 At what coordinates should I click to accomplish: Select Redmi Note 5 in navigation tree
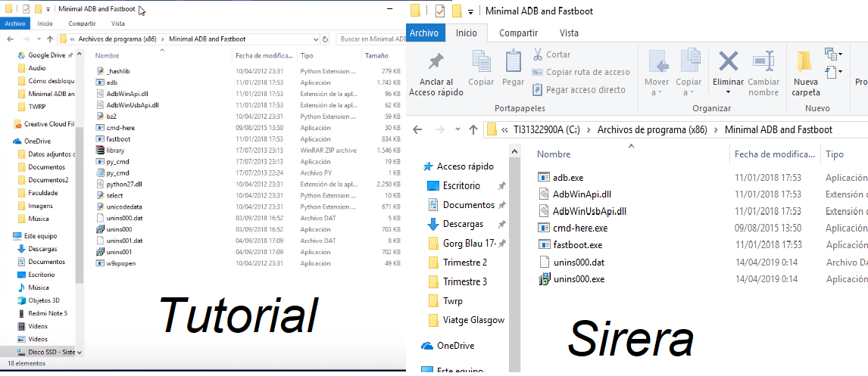click(x=48, y=313)
